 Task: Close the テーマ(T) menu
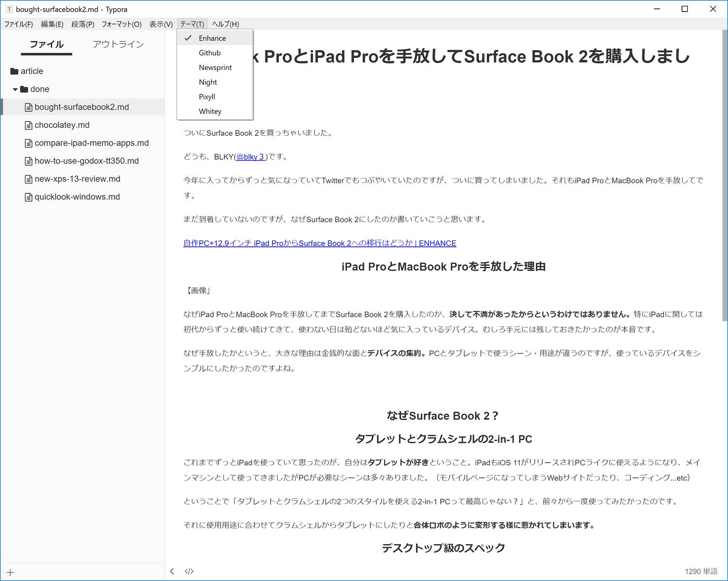pyautogui.click(x=192, y=24)
